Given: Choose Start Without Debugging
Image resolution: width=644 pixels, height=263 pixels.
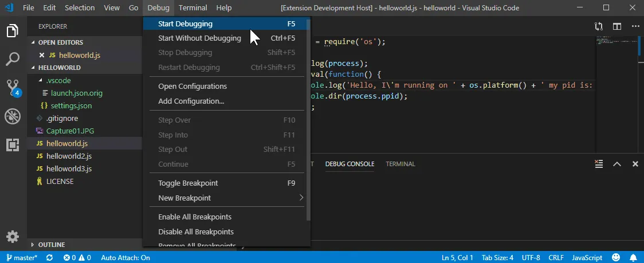Looking at the screenshot, I should [226, 38].
